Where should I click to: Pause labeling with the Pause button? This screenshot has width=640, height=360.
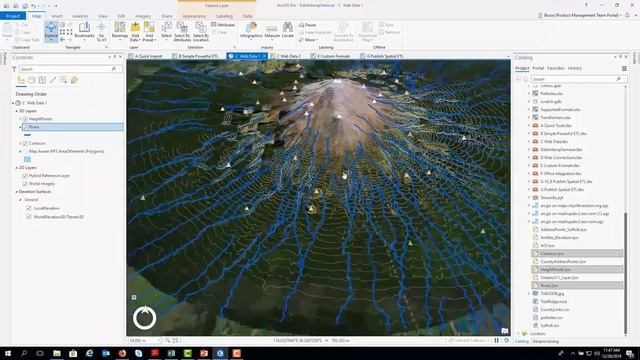tap(307, 25)
